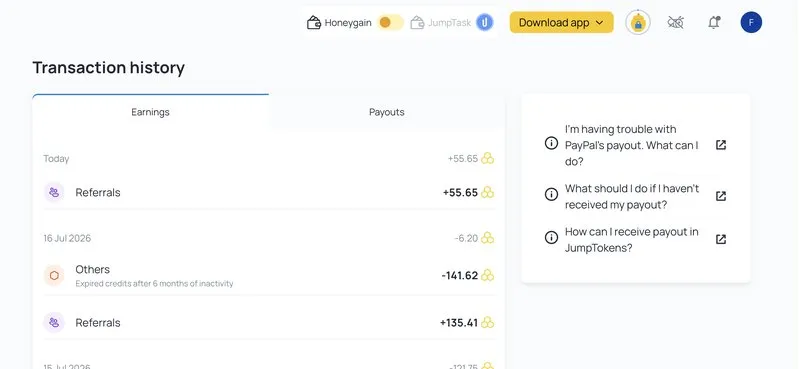
Task: Click credit icon beside bold +55.65
Action: [488, 192]
